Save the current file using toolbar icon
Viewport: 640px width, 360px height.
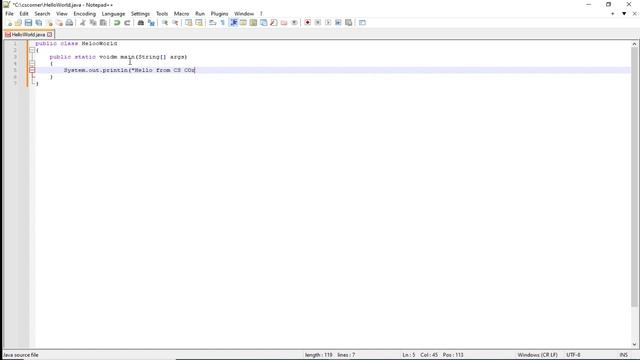[x=28, y=23]
